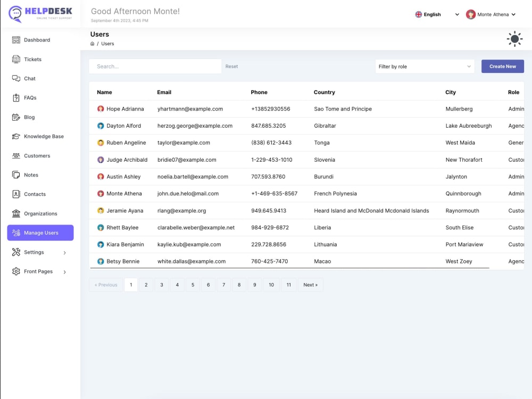The height and width of the screenshot is (399, 532).
Task: Open the Filter by role dropdown
Action: [x=425, y=66]
